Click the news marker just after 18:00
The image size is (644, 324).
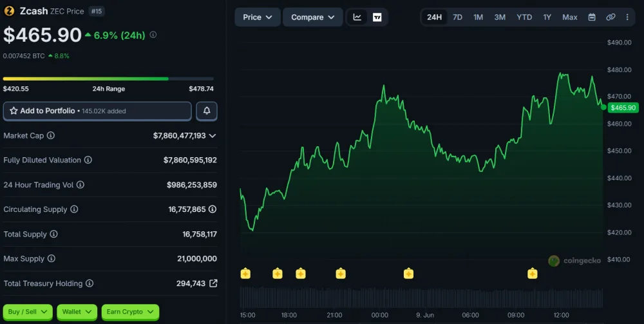coord(301,273)
